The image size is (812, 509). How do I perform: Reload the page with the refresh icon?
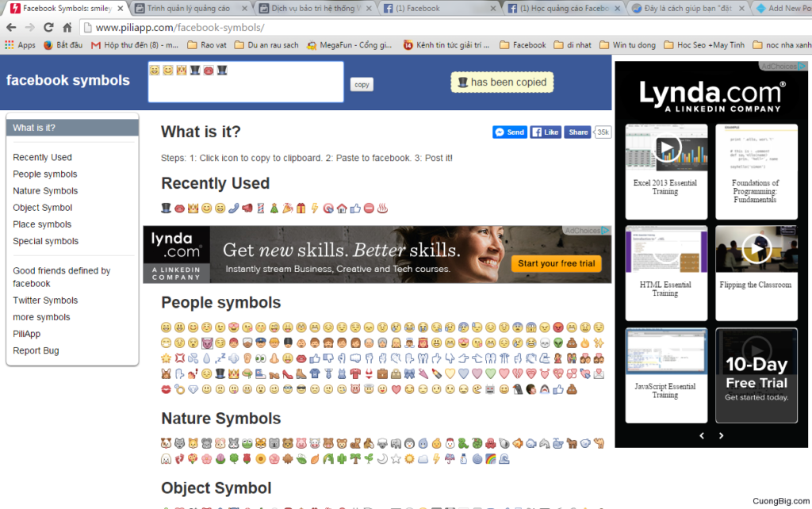(x=48, y=28)
